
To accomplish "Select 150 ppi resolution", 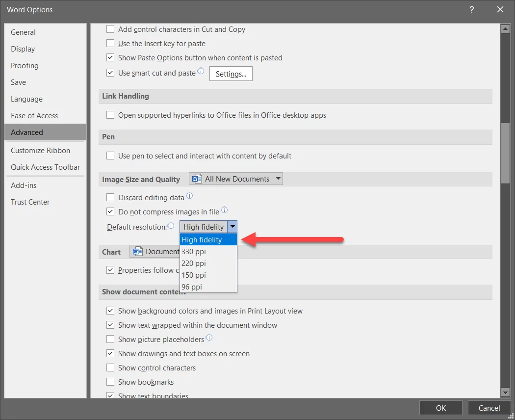I will 208,275.
